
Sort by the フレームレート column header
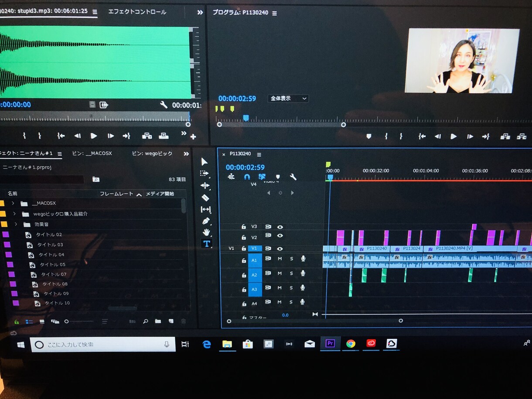116,194
